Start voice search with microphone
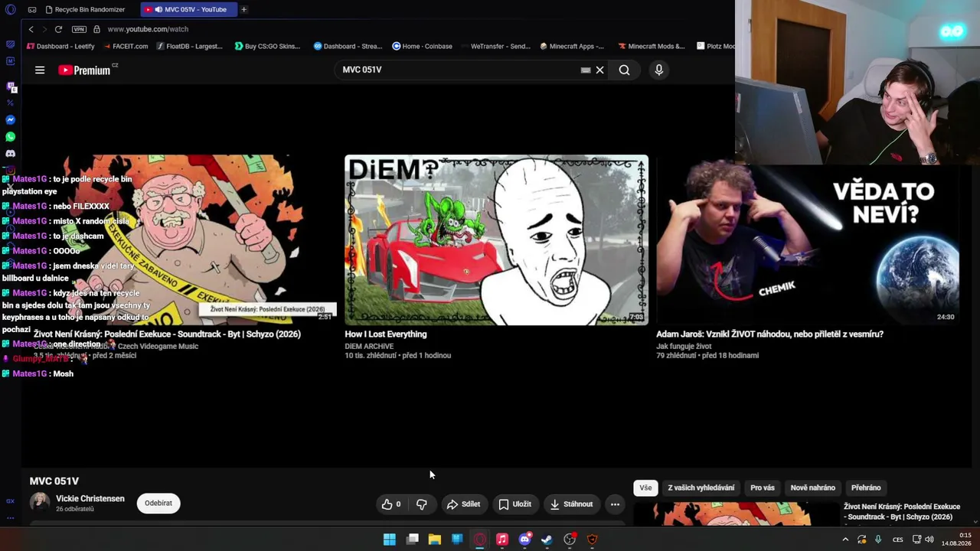 coord(658,70)
